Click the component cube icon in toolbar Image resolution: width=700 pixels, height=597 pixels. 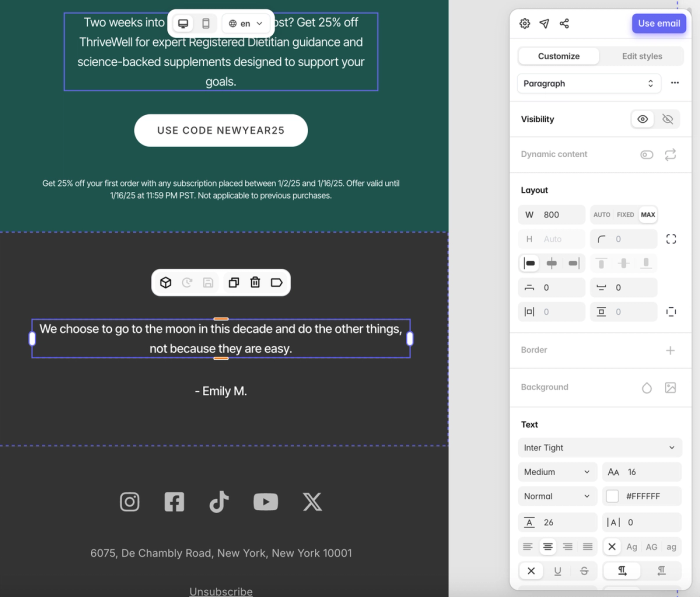pos(166,283)
